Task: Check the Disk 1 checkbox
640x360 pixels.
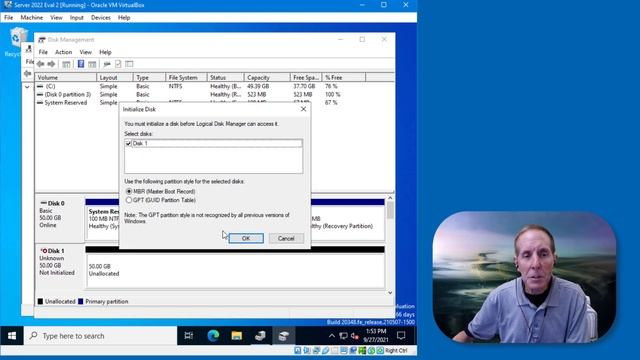Action: coord(129,144)
